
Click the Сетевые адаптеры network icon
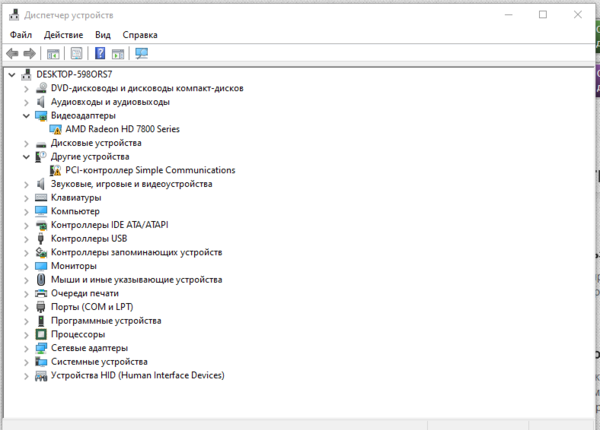(x=41, y=348)
